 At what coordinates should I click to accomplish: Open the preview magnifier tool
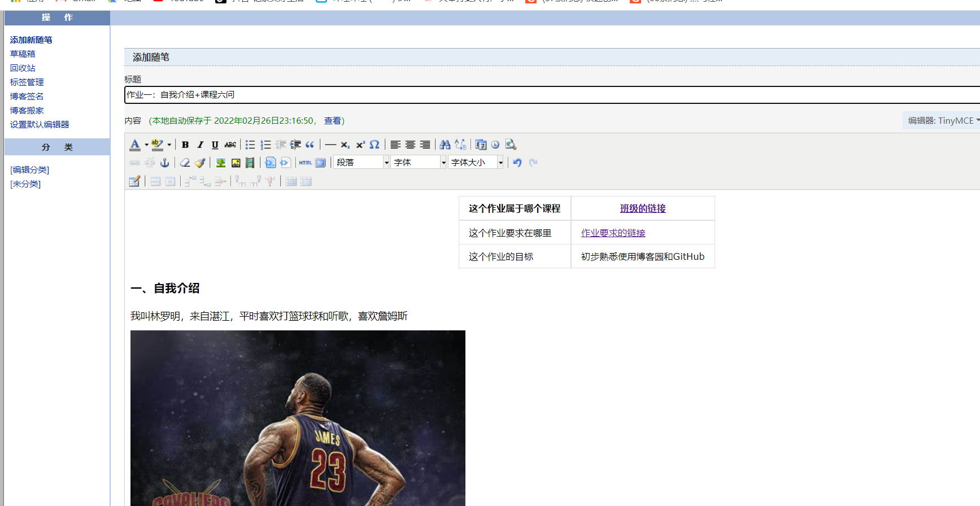point(511,145)
